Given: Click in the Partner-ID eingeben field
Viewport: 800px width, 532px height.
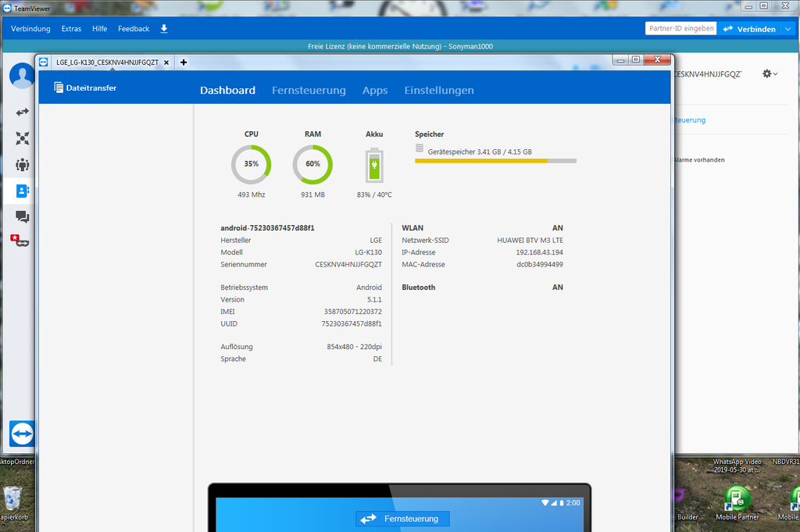Looking at the screenshot, I should pyautogui.click(x=680, y=29).
